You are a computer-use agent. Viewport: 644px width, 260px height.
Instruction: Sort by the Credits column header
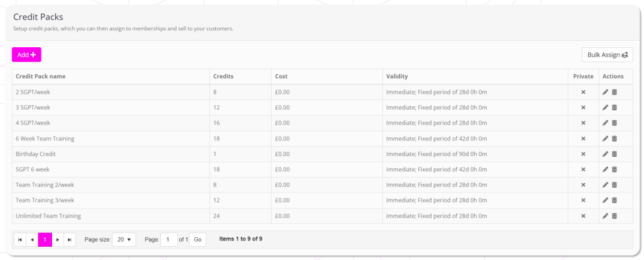point(223,77)
